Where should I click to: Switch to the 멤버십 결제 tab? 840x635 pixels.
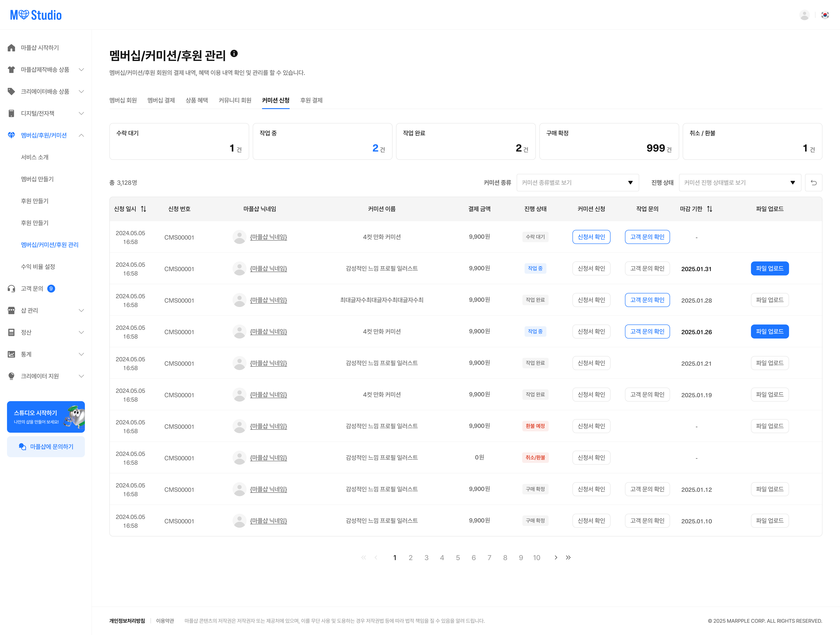(x=161, y=100)
